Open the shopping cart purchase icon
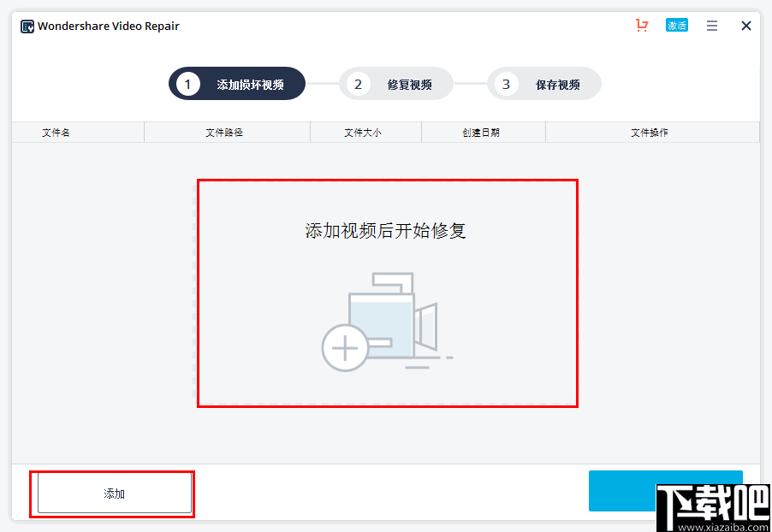 coord(642,26)
